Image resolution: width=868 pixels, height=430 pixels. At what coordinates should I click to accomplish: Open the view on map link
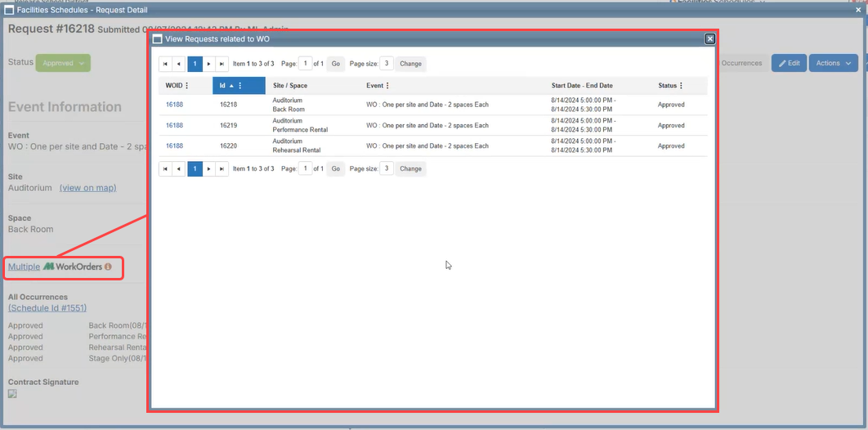(88, 188)
